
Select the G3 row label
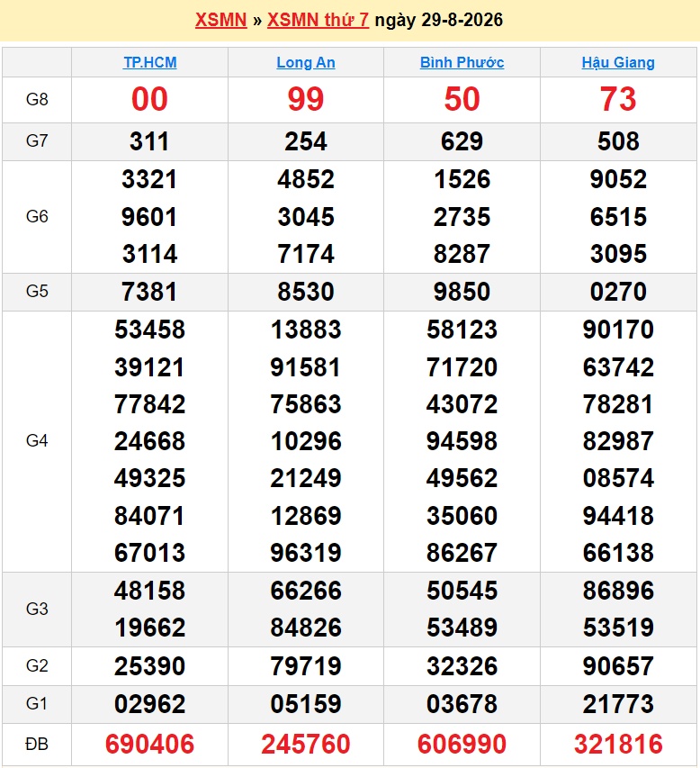click(x=37, y=609)
